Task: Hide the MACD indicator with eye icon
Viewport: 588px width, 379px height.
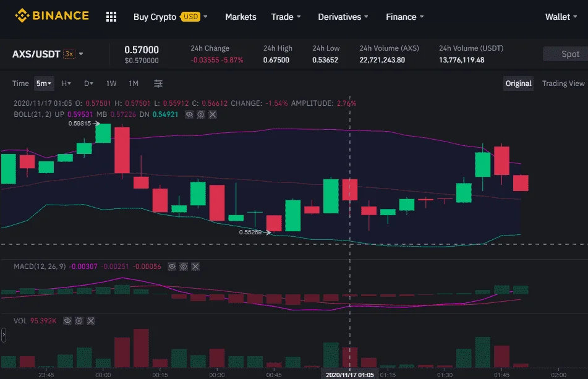Action: pos(172,266)
